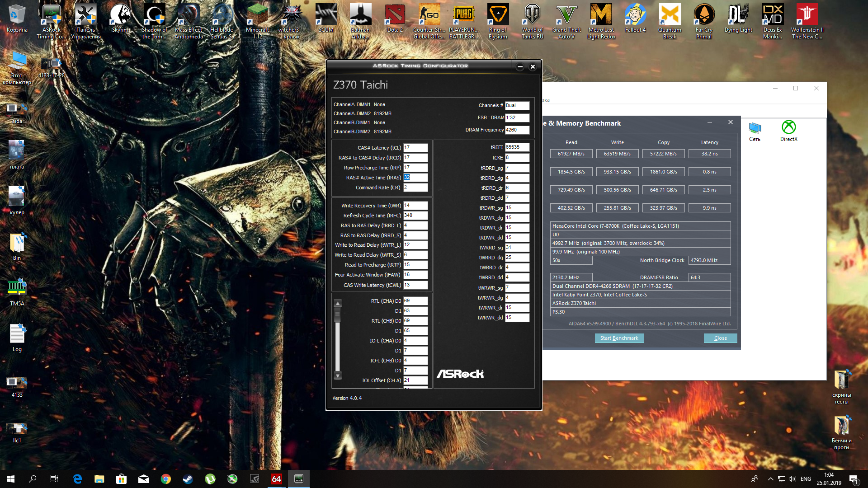The width and height of the screenshot is (868, 488).
Task: Open Steam from the taskbar
Action: point(188,479)
